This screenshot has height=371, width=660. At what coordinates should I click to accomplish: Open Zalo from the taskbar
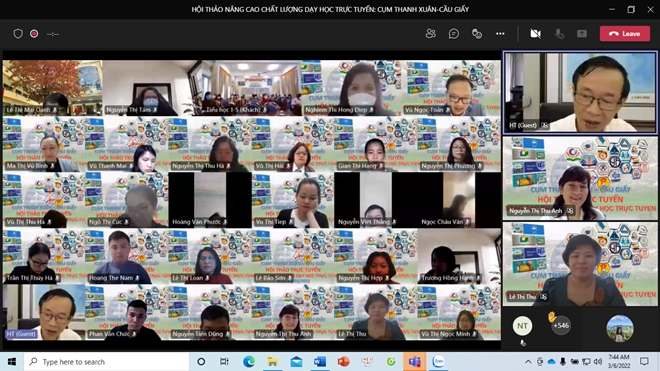pyautogui.click(x=439, y=362)
